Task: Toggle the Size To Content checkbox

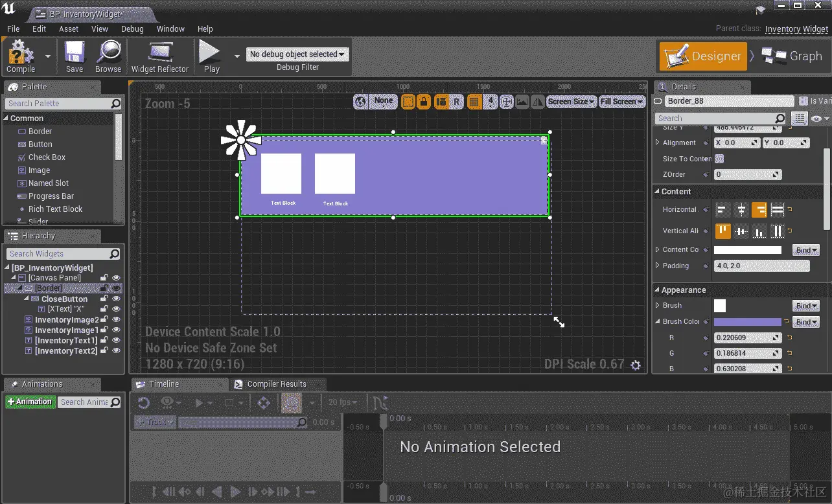Action: click(719, 159)
